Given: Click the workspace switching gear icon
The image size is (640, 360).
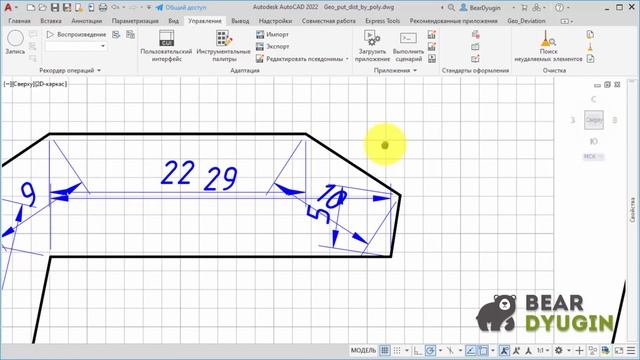Looking at the screenshot, I should (558, 350).
